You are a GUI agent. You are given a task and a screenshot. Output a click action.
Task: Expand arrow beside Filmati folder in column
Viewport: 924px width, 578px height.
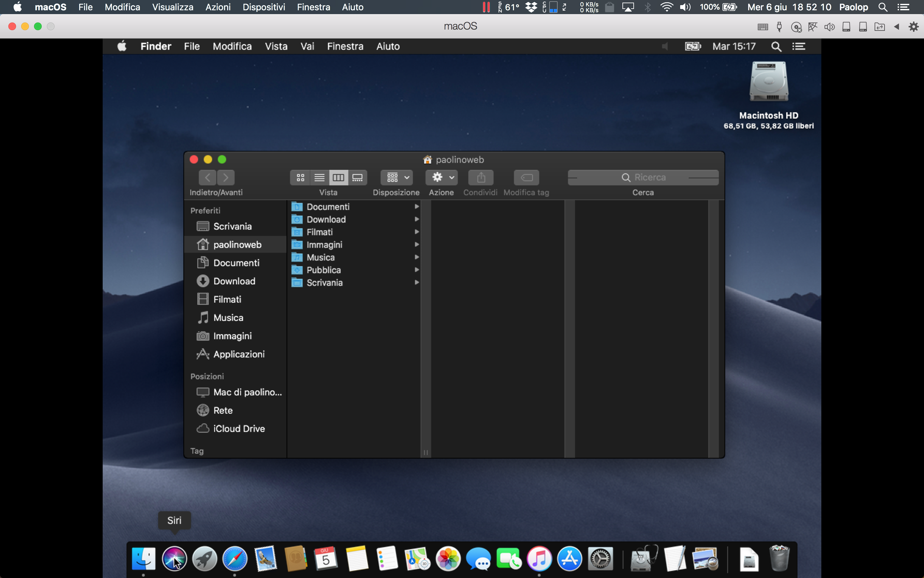coord(417,232)
